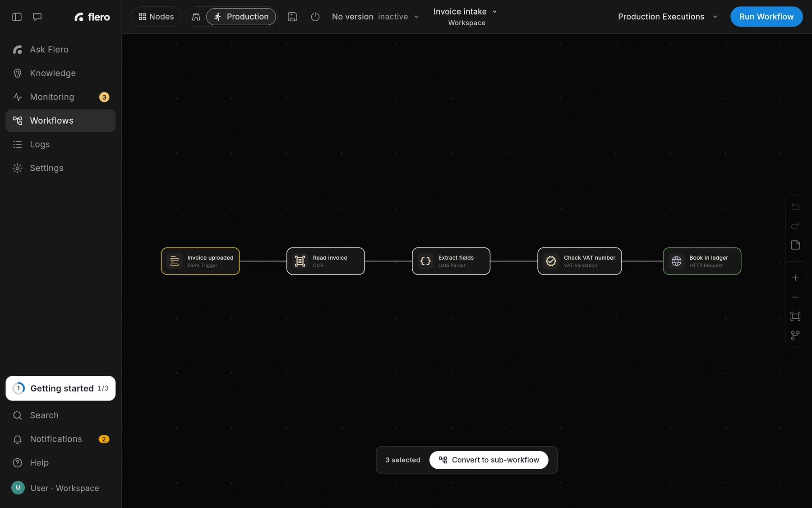Open the chat bubble icon
The image size is (812, 508).
pos(37,17)
